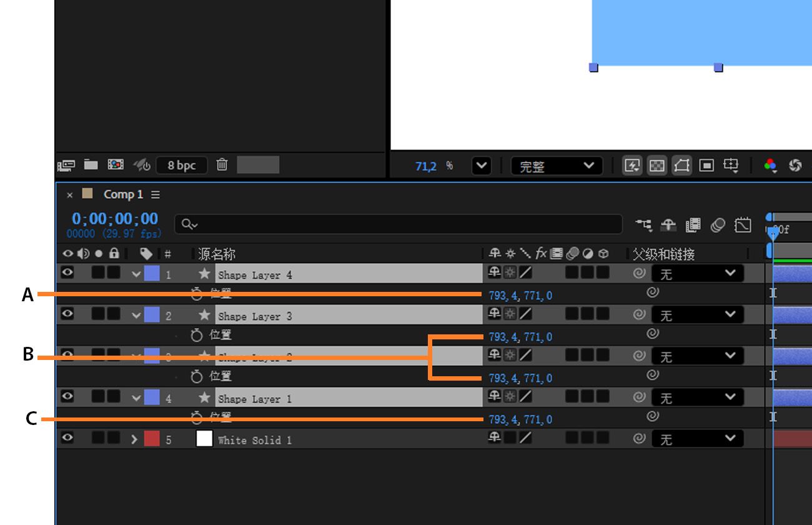The height and width of the screenshot is (525, 812).
Task: Select the Shape Layer 1 row
Action: pyautogui.click(x=349, y=397)
